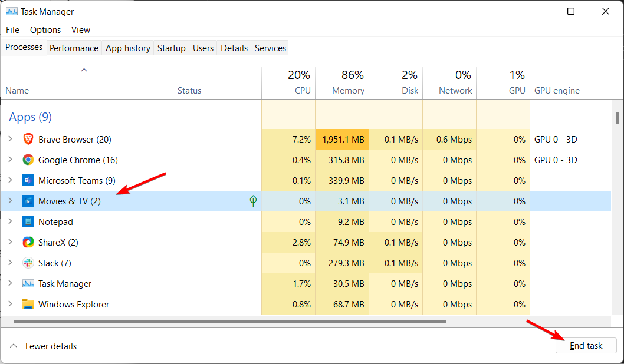Image resolution: width=624 pixels, height=364 pixels.
Task: Select the Windows Explorer row name
Action: click(x=74, y=305)
